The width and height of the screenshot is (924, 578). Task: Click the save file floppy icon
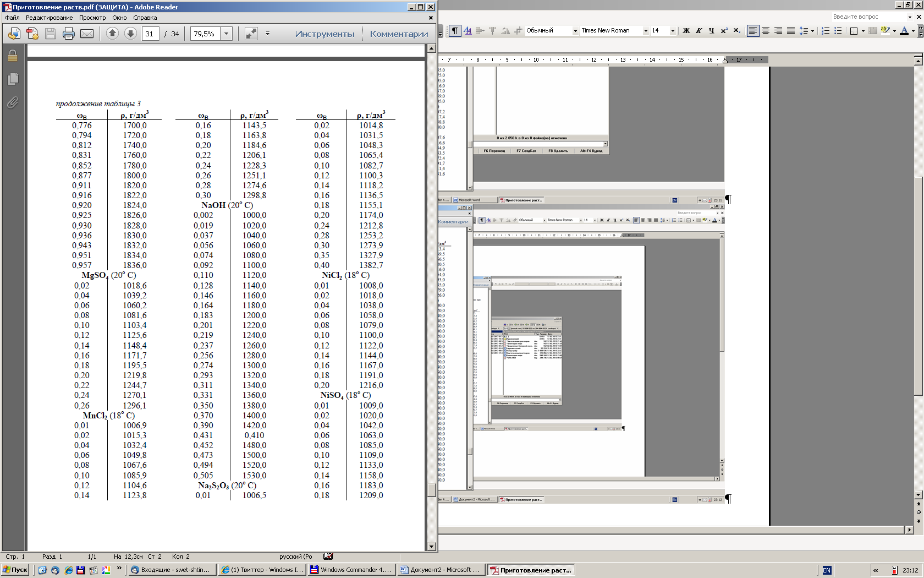pyautogui.click(x=51, y=34)
